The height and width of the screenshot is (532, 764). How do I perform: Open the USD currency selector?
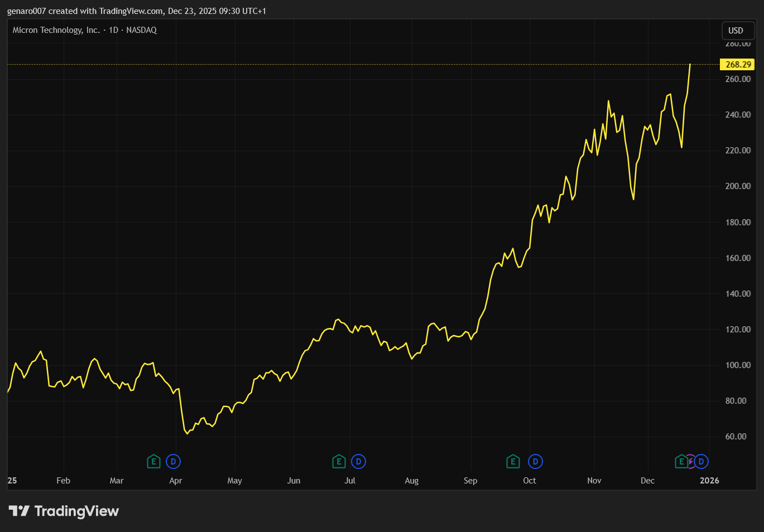(738, 31)
